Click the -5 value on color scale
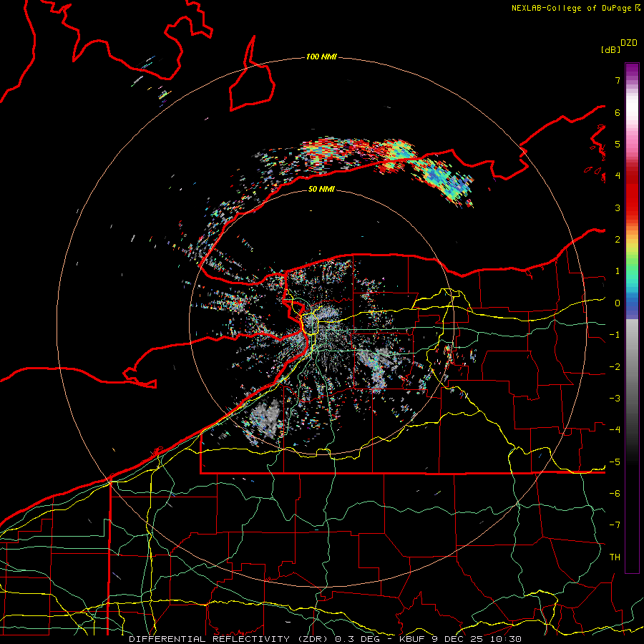Image resolution: width=644 pixels, height=644 pixels. pyautogui.click(x=615, y=462)
